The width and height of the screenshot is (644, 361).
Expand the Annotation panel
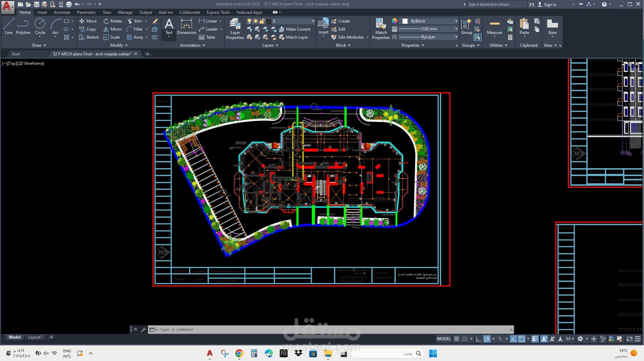(x=193, y=45)
